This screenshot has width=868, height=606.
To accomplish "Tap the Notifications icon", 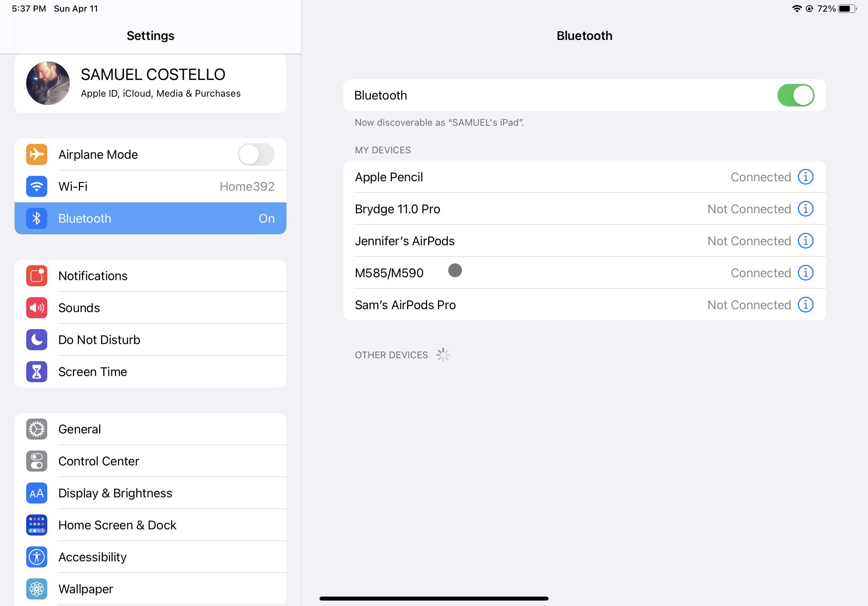I will pyautogui.click(x=37, y=276).
